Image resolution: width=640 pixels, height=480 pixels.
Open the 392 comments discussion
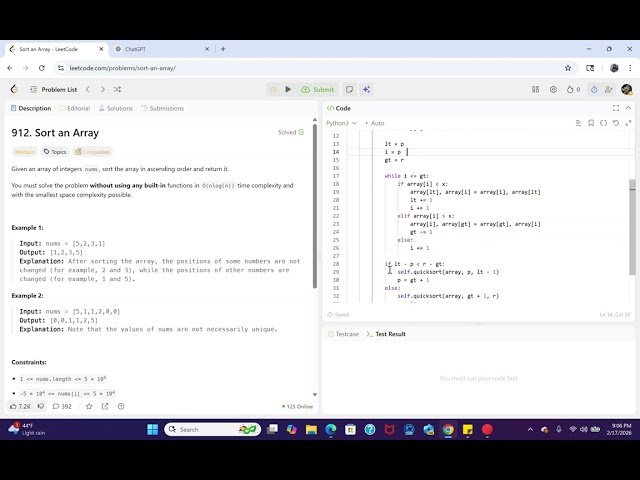62,407
